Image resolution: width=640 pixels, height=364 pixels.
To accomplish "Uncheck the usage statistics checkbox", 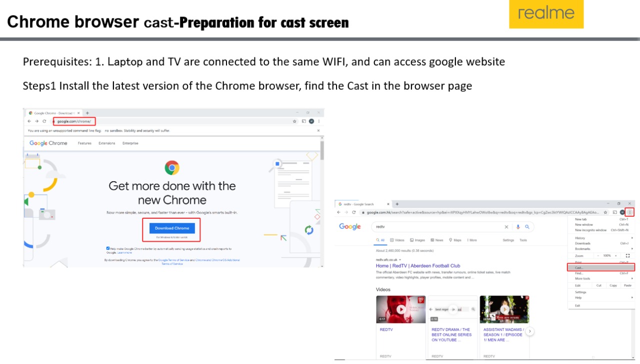I will 108,248.
